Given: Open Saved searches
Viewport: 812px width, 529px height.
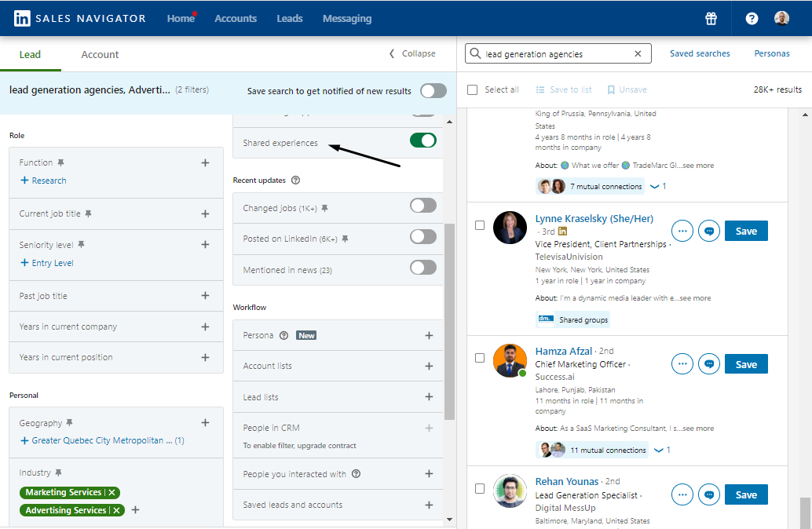Looking at the screenshot, I should pyautogui.click(x=700, y=53).
